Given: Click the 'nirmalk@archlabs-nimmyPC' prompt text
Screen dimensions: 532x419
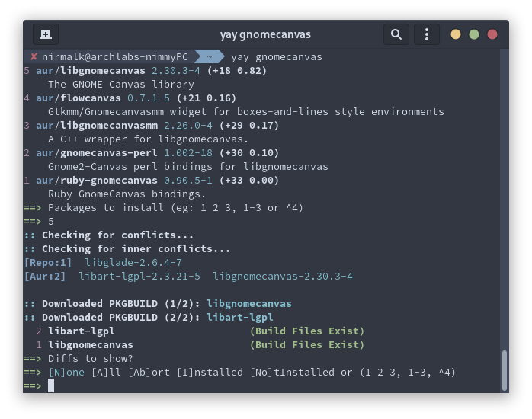Looking at the screenshot, I should (114, 57).
